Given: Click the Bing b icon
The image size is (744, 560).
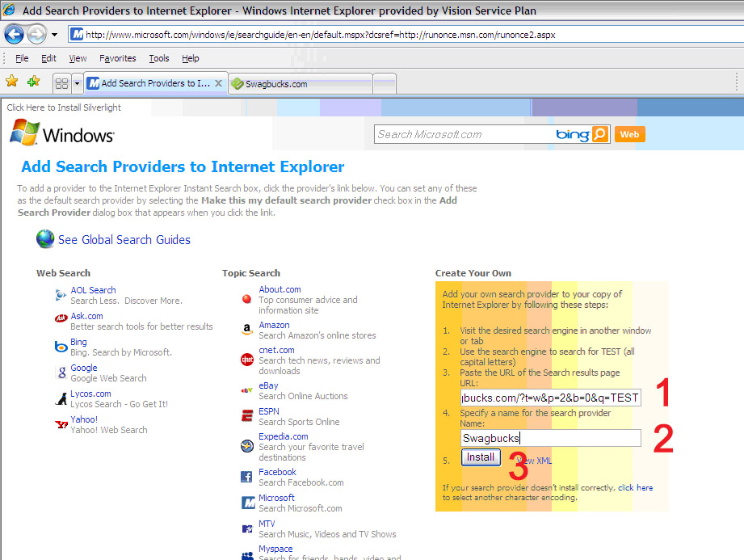Looking at the screenshot, I should click(61, 347).
